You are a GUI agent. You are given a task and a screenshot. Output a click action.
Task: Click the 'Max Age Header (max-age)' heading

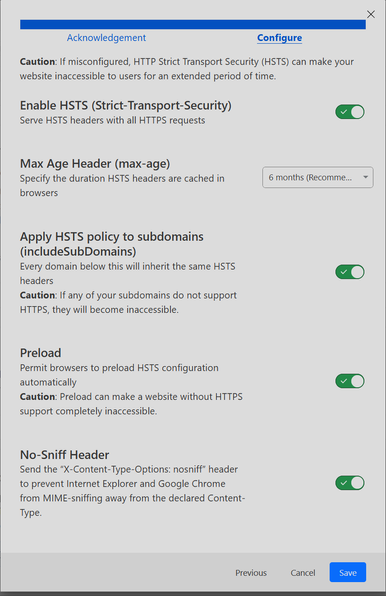pyautogui.click(x=95, y=163)
